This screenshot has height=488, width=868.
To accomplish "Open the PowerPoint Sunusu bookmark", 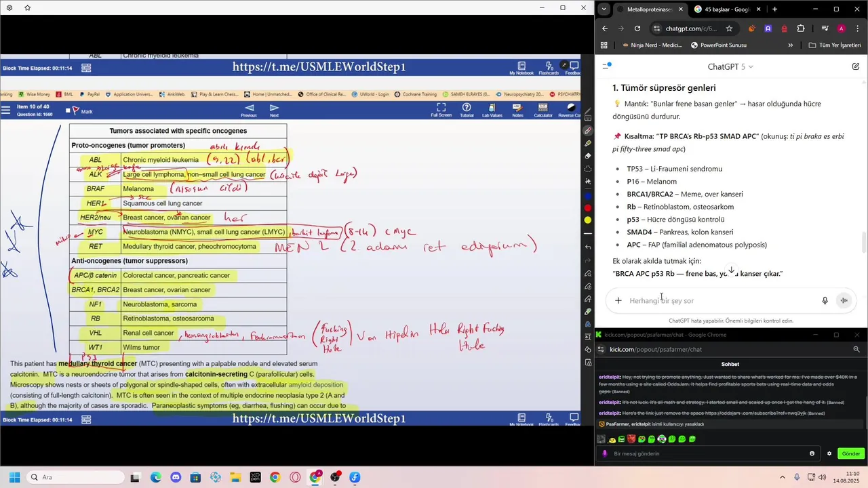I will point(718,45).
